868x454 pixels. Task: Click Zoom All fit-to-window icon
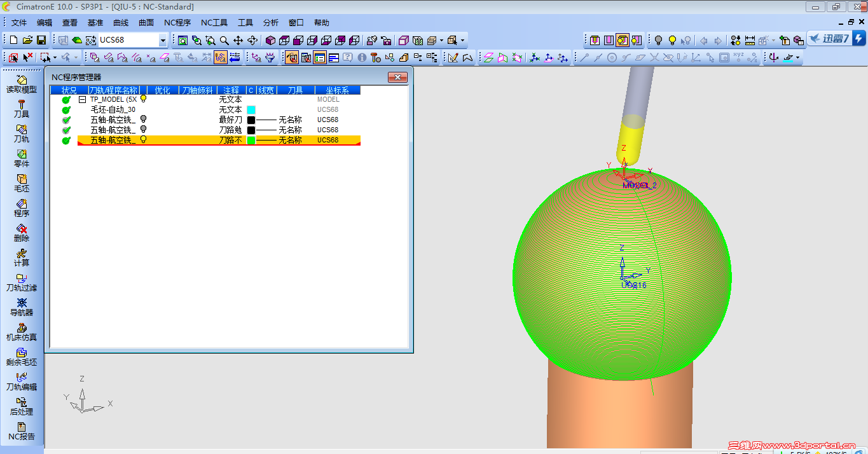coord(183,40)
